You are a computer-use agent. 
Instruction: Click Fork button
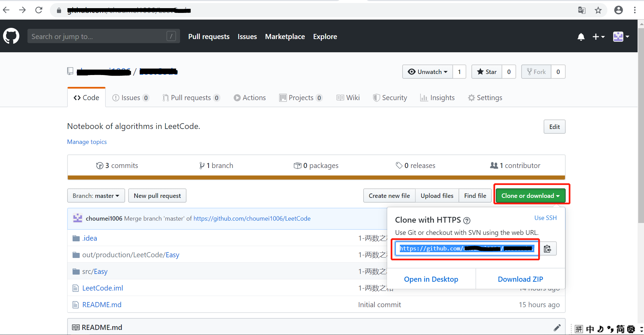(536, 72)
